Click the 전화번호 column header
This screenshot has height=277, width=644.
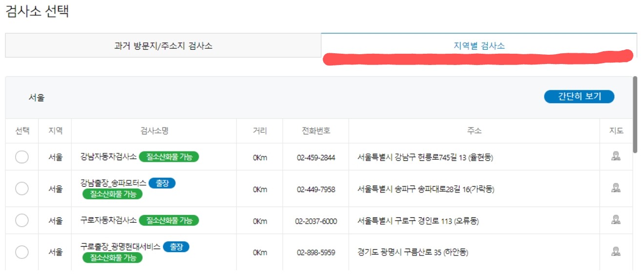[316, 131]
